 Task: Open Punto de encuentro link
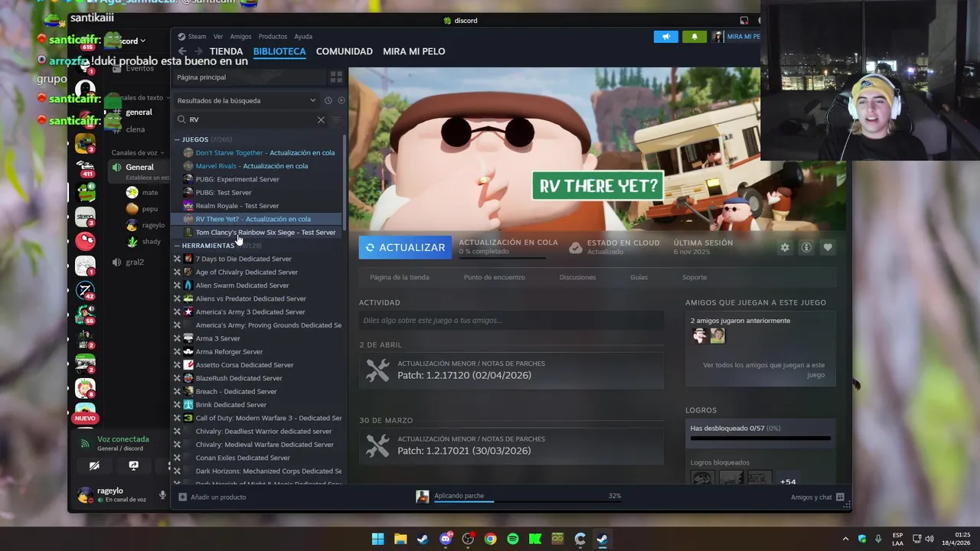point(495,277)
